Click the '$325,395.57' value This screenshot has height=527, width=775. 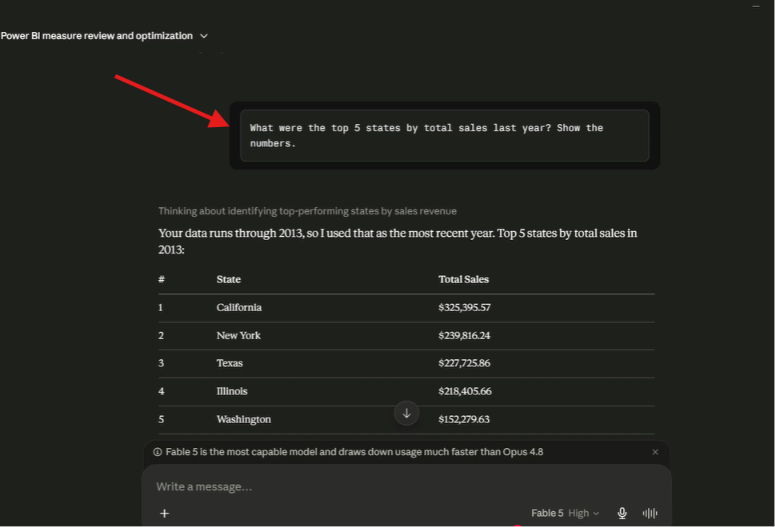464,307
